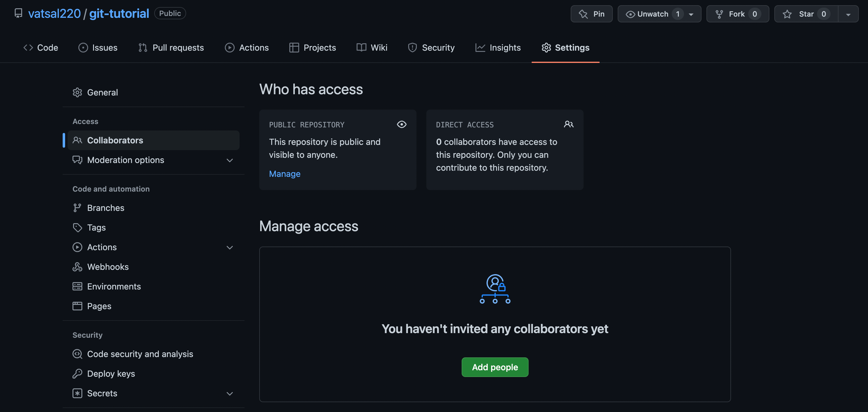Image resolution: width=868 pixels, height=412 pixels.
Task: Open the vatsal220 owner profile link
Action: click(54, 14)
